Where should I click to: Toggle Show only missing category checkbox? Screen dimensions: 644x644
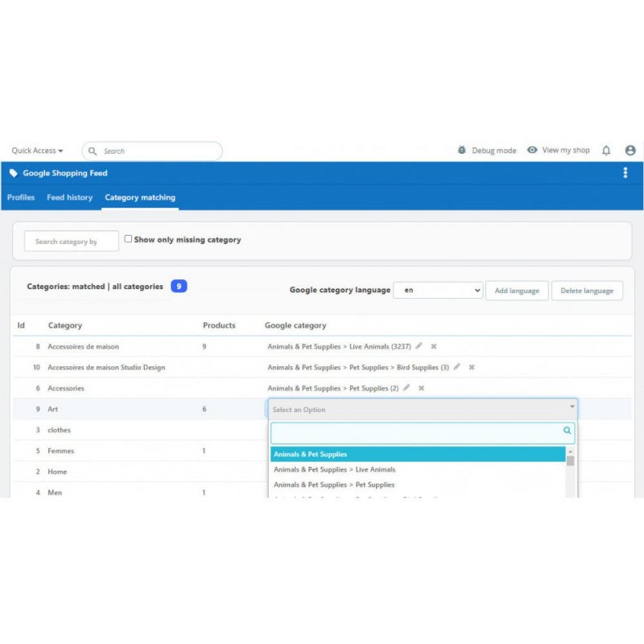(x=128, y=239)
